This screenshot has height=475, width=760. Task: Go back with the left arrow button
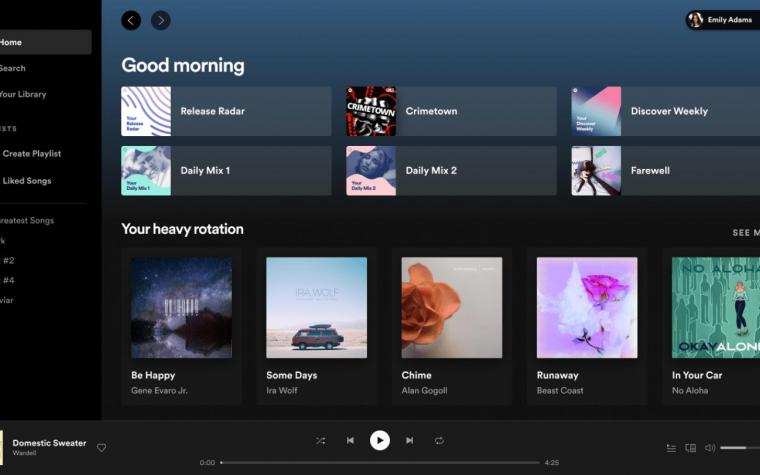click(x=131, y=20)
